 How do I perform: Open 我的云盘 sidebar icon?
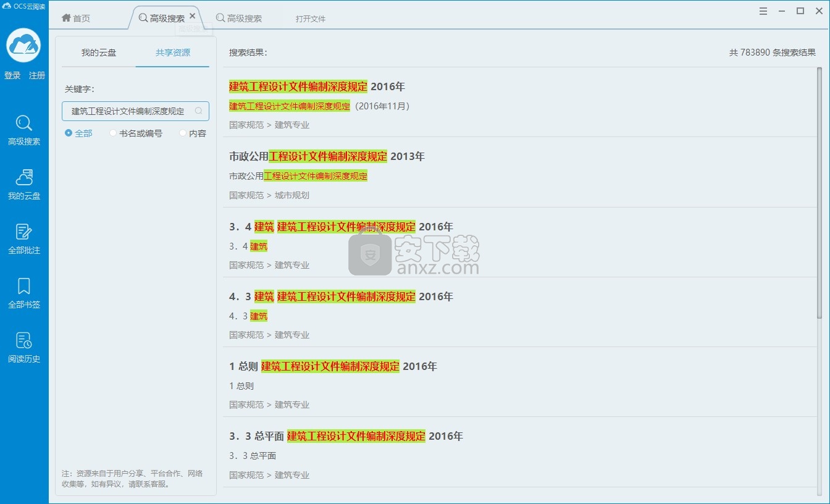24,185
